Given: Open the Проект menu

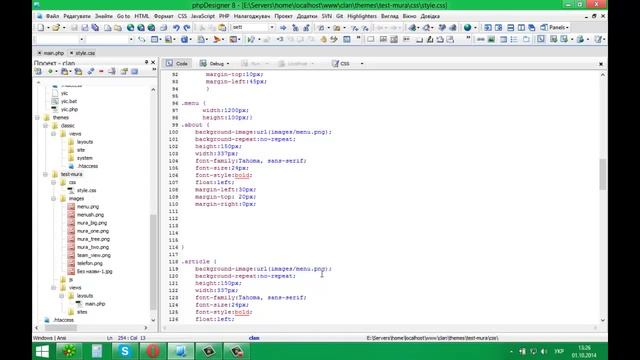Looking at the screenshot, I should [x=283, y=16].
